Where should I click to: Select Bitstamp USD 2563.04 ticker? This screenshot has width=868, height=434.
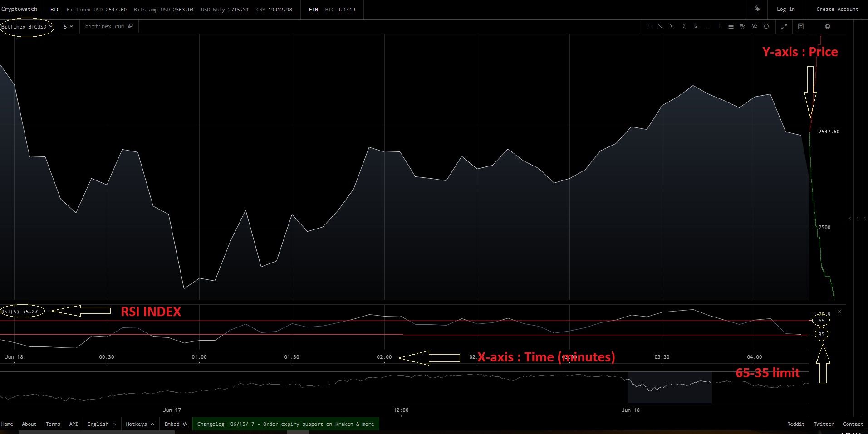(x=164, y=10)
